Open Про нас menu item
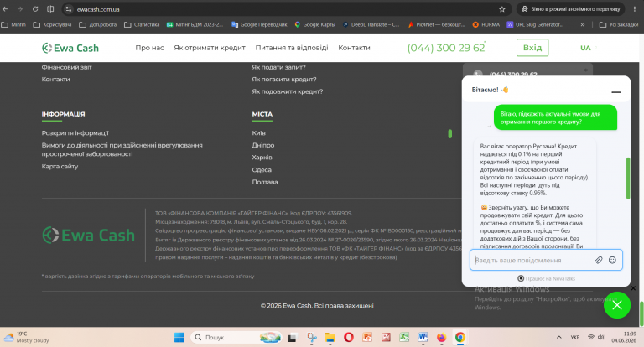Screen dimensions: 644x347 coord(149,48)
